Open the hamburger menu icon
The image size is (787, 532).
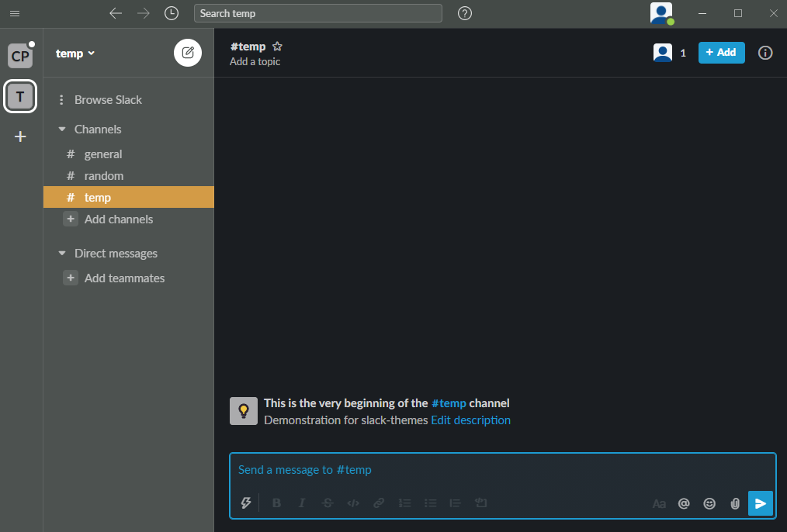pos(15,13)
